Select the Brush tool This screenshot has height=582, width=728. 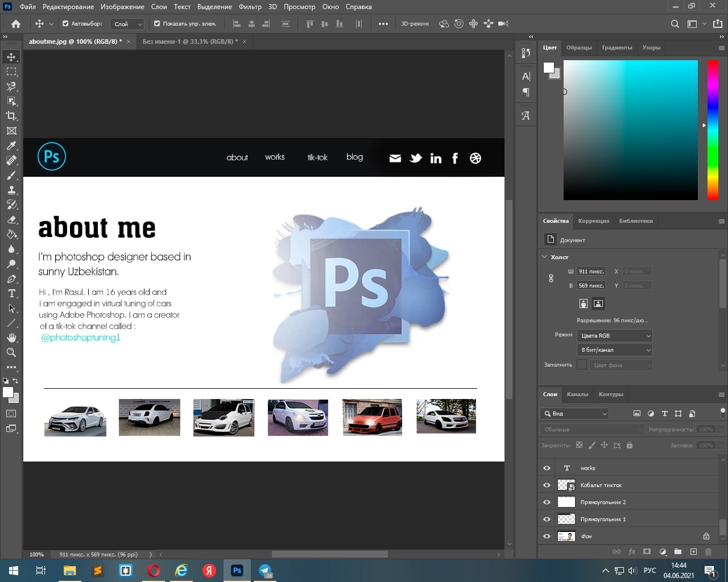coord(11,175)
